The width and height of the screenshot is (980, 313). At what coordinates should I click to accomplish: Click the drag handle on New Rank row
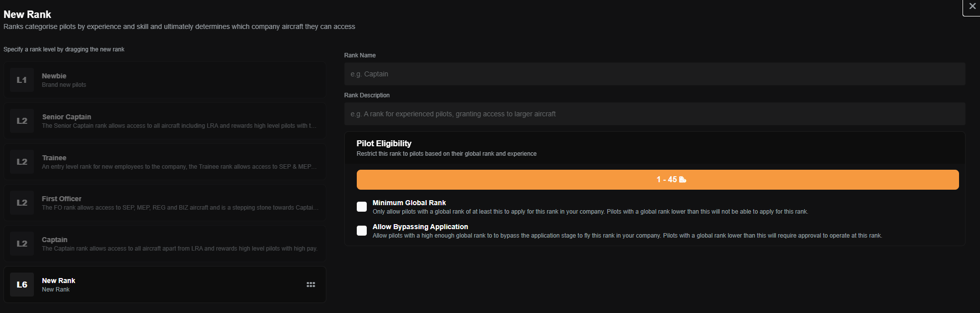click(x=311, y=285)
